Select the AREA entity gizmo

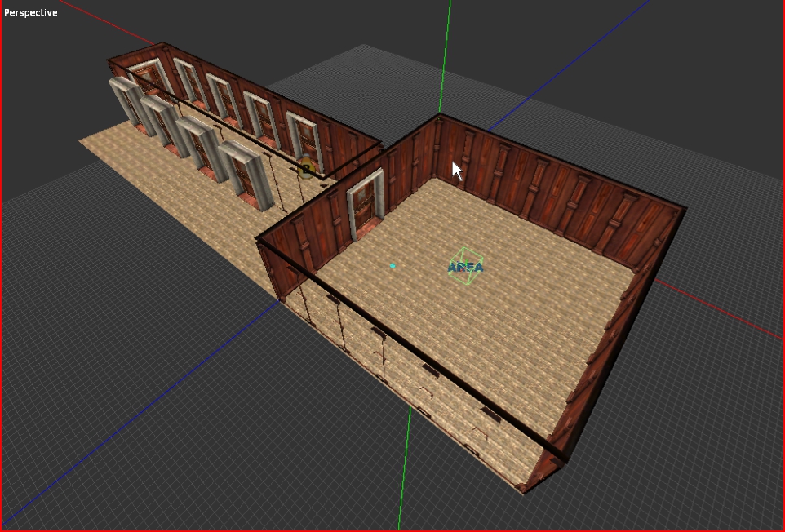coord(466,267)
